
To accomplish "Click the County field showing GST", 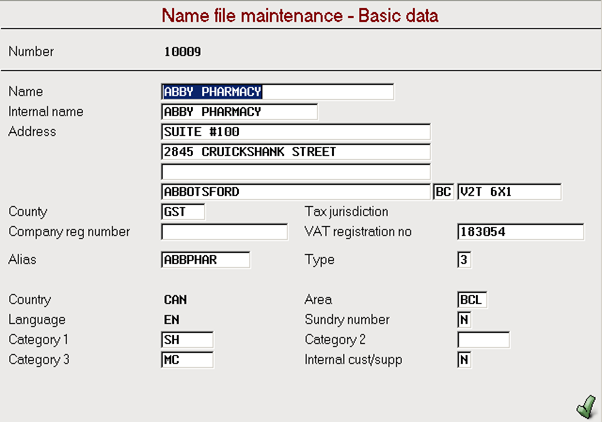I will tap(183, 212).
